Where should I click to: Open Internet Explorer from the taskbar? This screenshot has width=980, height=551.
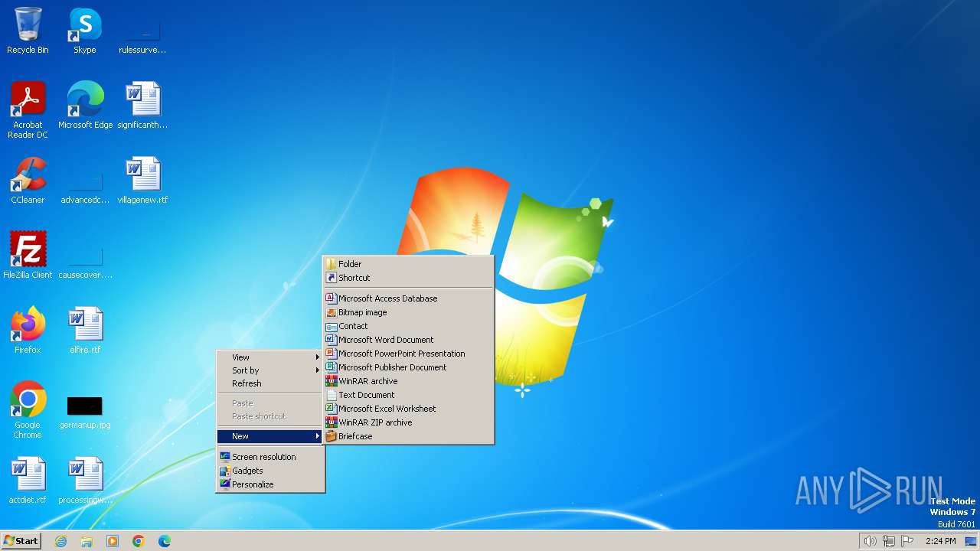(x=60, y=541)
